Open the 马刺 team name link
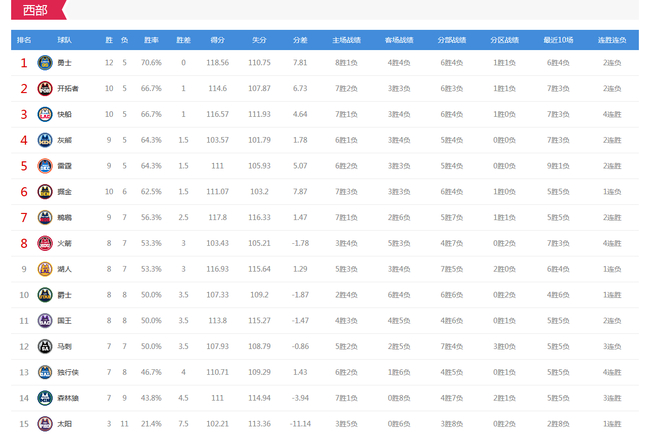650x436 pixels. [64, 346]
